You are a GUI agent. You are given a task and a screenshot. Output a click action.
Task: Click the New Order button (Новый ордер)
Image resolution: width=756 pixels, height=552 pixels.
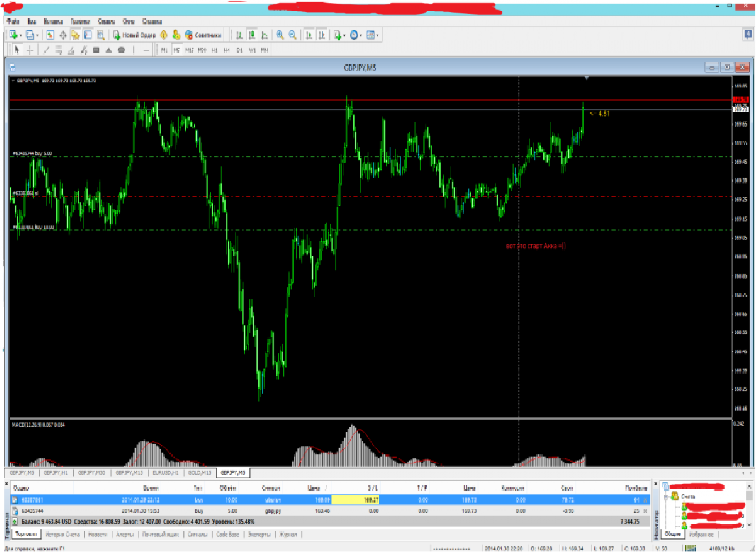pyautogui.click(x=135, y=35)
